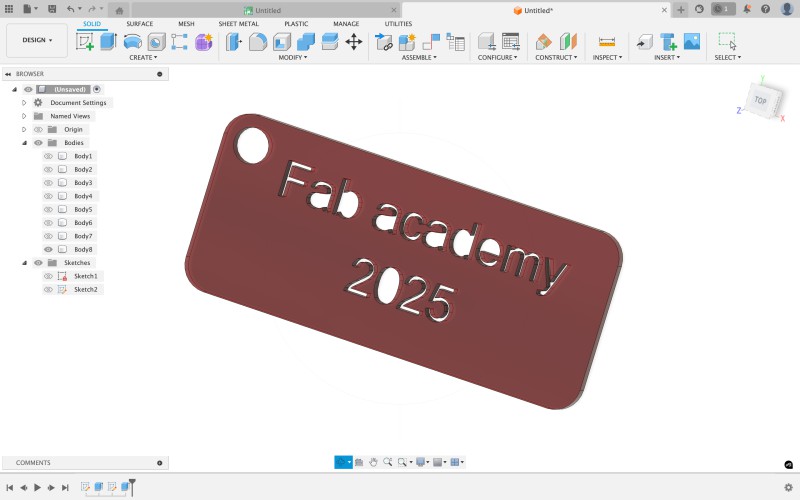Switch to the PLASTIC tab
This screenshot has height=500, width=800.
296,24
